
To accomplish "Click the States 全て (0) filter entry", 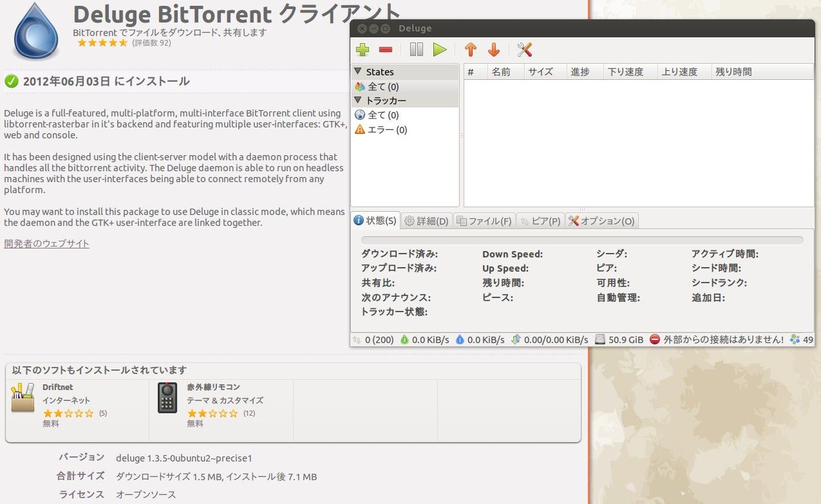I will pyautogui.click(x=405, y=86).
